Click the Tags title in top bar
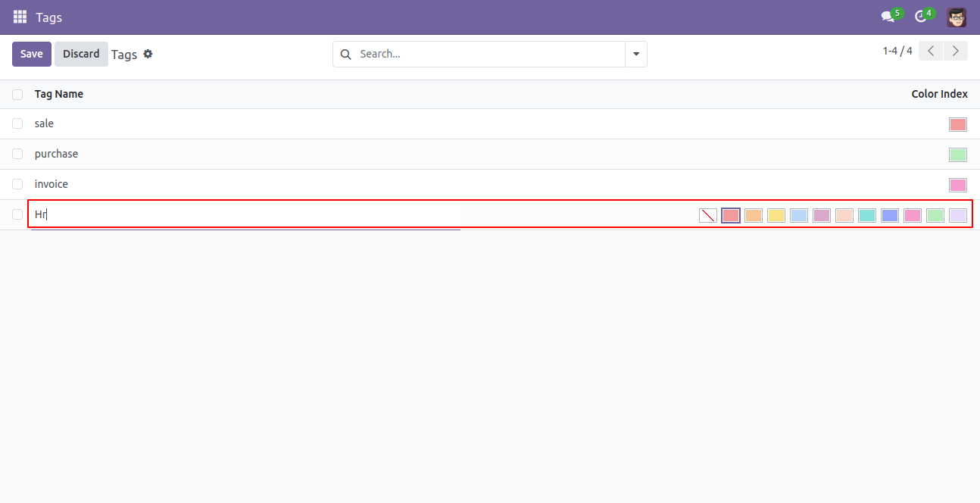 tap(49, 17)
